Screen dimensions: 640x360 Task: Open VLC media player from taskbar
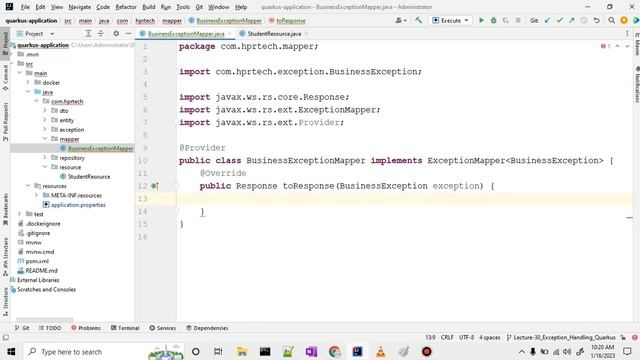tap(380, 351)
